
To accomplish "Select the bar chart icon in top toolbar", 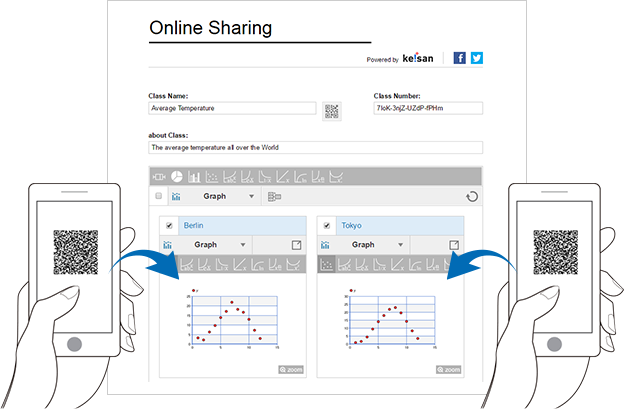I will [195, 177].
